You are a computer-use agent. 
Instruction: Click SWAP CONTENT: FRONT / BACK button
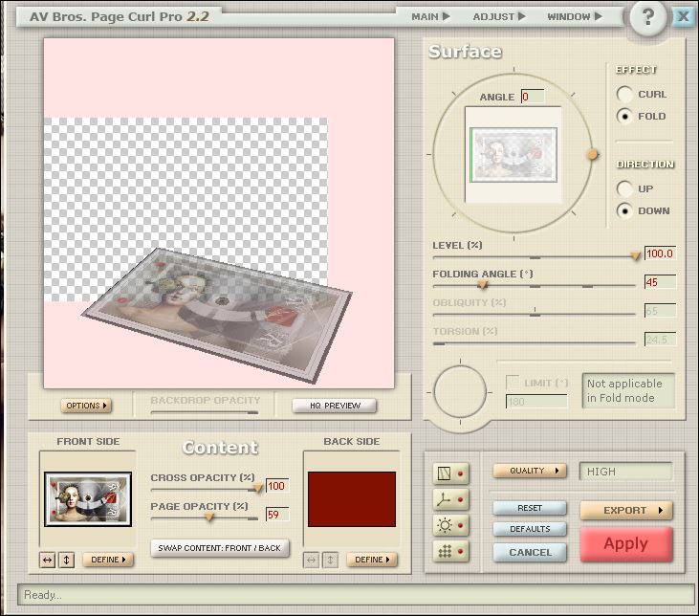tap(220, 548)
